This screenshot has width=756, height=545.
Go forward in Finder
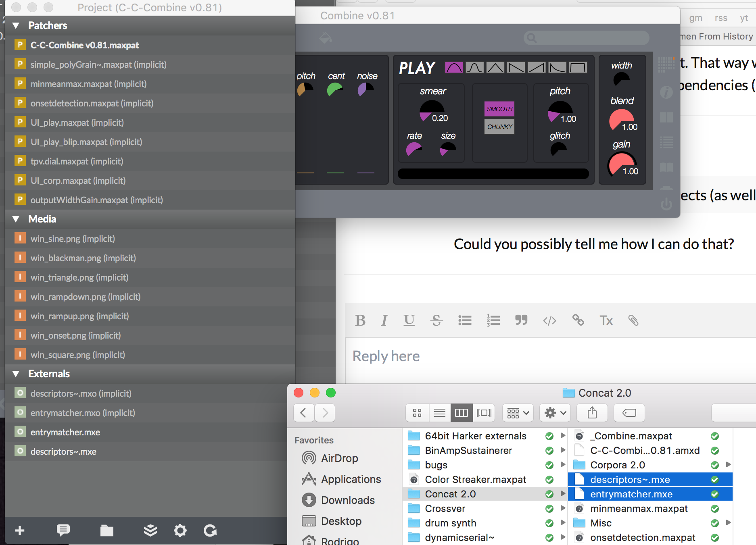(x=325, y=413)
